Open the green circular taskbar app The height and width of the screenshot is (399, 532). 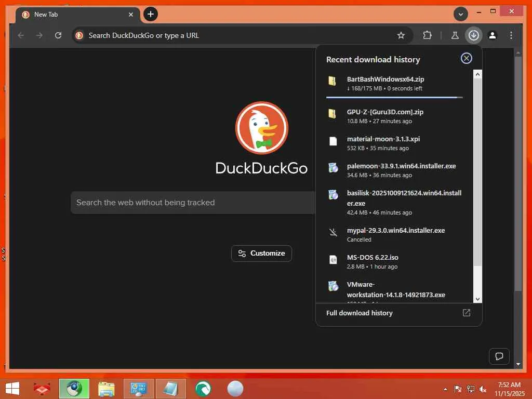203,389
